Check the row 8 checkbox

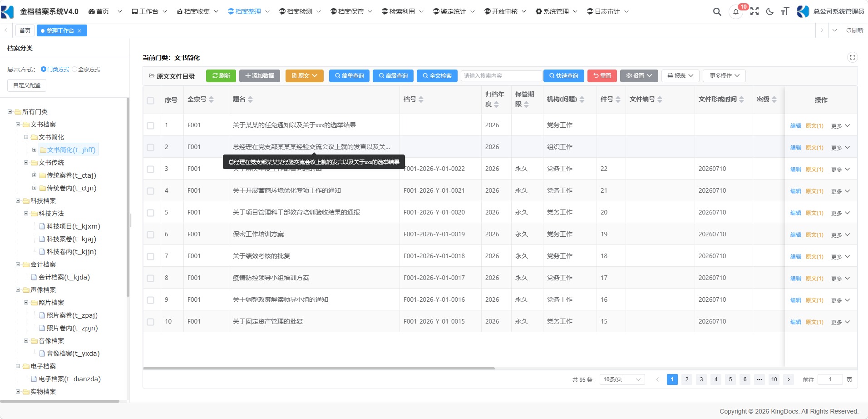pyautogui.click(x=151, y=278)
